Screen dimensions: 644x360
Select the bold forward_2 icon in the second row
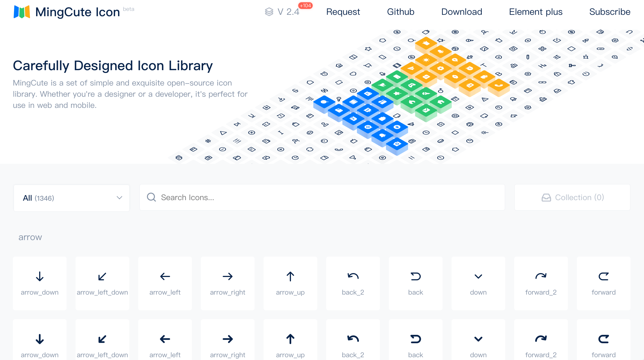coord(541,339)
